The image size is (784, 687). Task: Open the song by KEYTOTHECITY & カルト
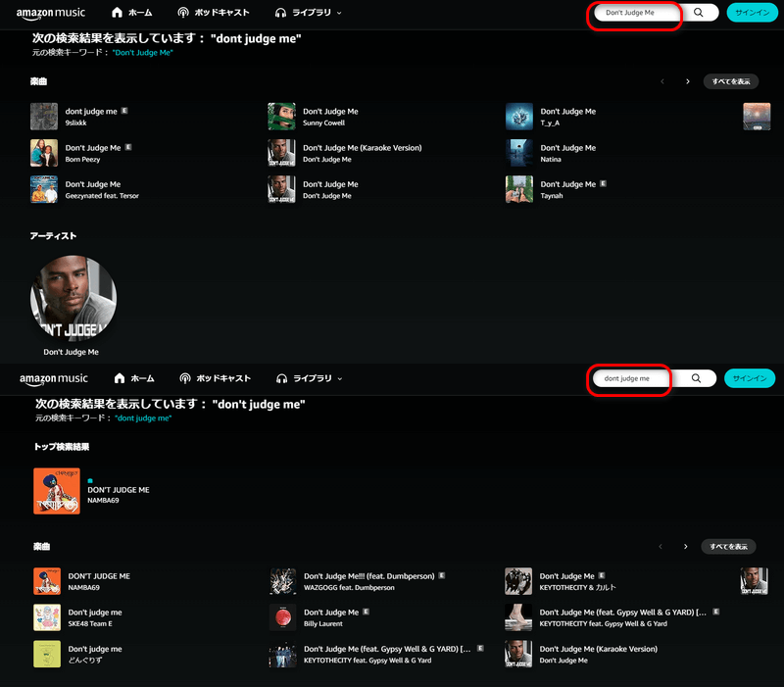567,576
